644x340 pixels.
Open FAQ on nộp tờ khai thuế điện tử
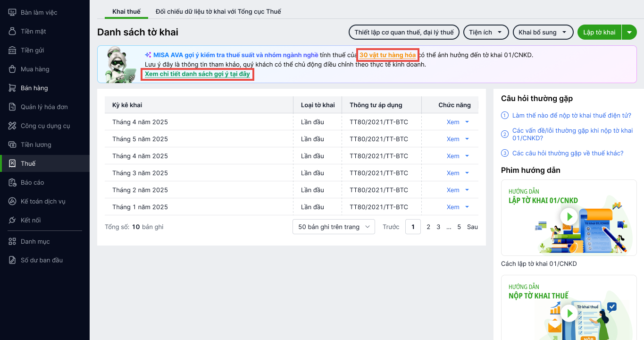tap(571, 115)
